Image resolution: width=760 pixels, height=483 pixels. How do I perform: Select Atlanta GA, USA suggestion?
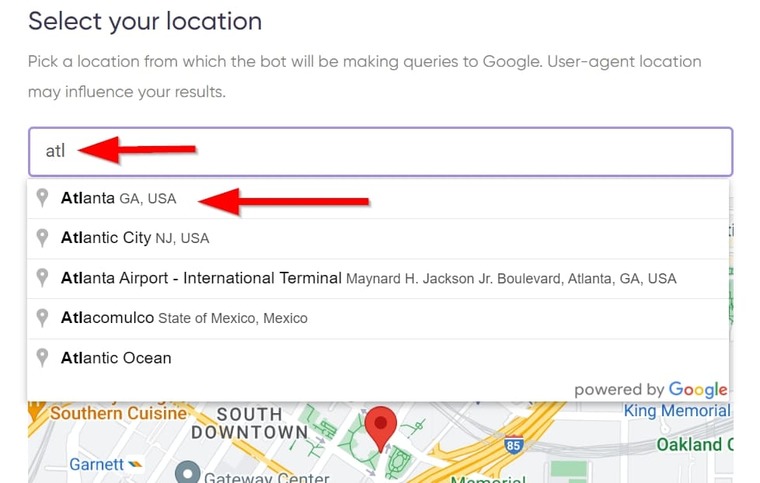[x=378, y=198]
